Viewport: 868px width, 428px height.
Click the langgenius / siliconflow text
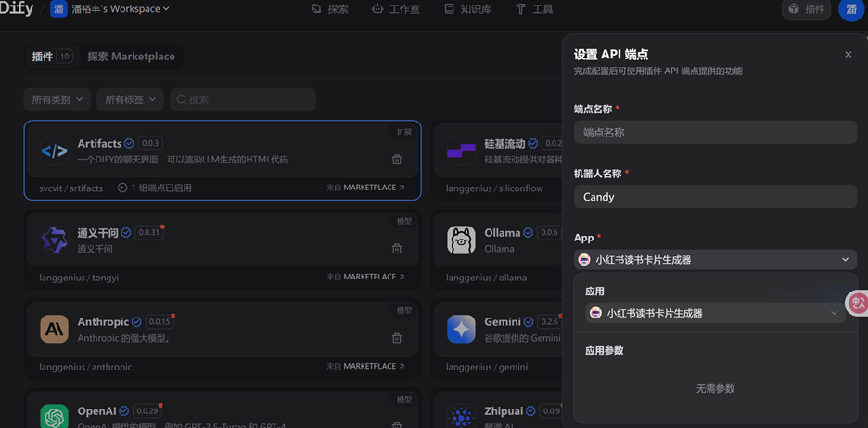tap(494, 188)
